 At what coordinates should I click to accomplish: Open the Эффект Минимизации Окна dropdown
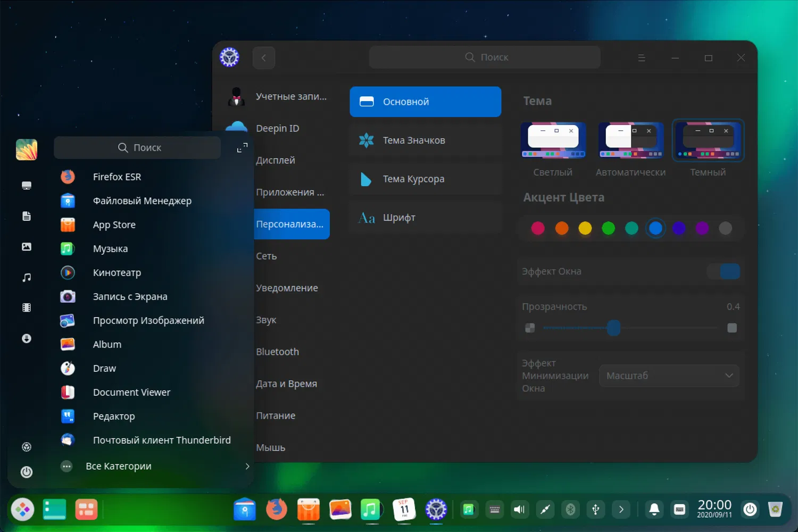tap(669, 375)
